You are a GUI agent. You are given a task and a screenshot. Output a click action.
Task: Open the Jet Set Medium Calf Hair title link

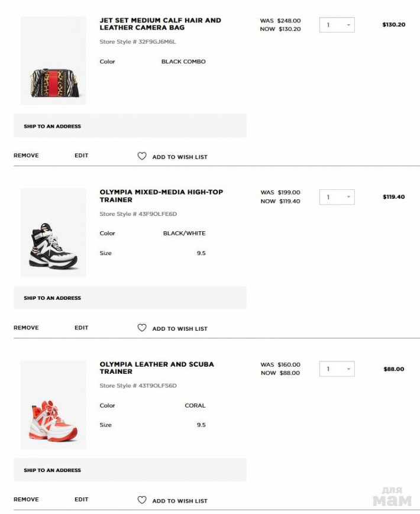tap(160, 24)
